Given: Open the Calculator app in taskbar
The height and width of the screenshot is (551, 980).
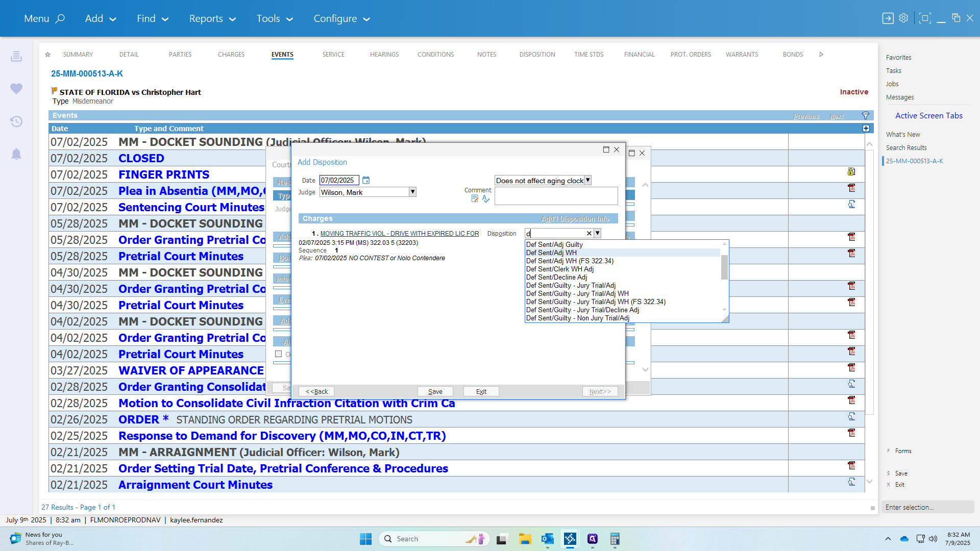Looking at the screenshot, I should coord(615,539).
